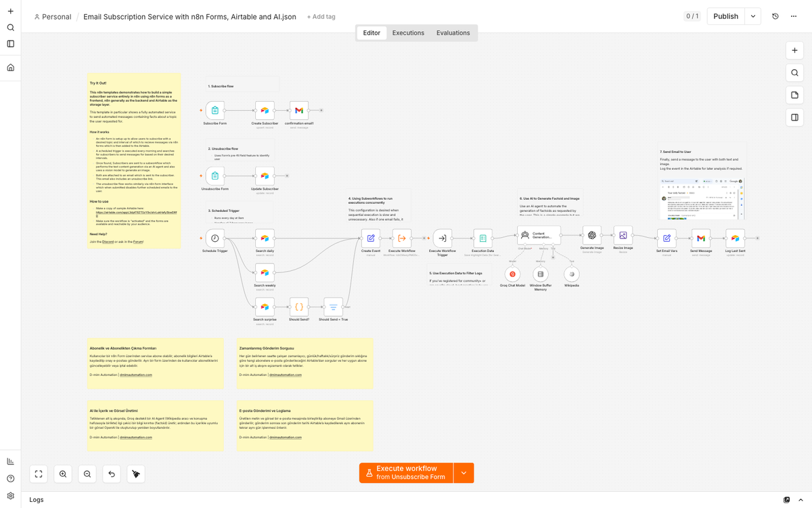Open the Discord link in note
The height and width of the screenshot is (508, 812).
click(x=108, y=242)
